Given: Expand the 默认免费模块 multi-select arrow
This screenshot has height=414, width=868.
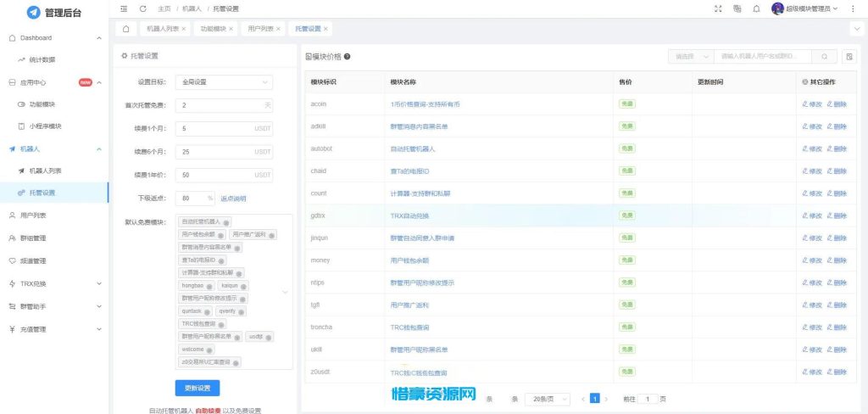Looking at the screenshot, I should click(x=285, y=292).
